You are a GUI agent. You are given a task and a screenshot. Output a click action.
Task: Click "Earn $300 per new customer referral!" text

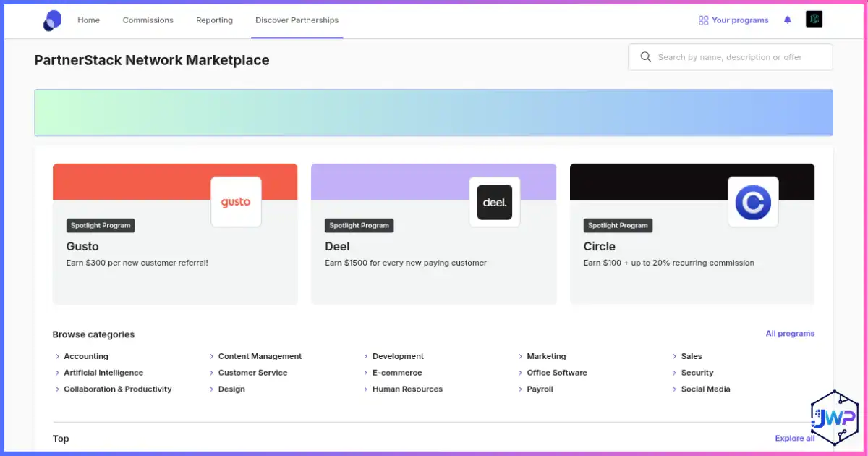pos(137,263)
